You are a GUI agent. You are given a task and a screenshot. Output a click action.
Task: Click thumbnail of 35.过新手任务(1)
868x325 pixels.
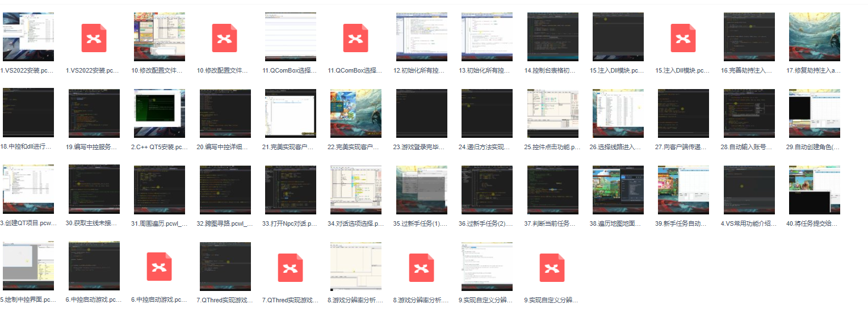(422, 189)
